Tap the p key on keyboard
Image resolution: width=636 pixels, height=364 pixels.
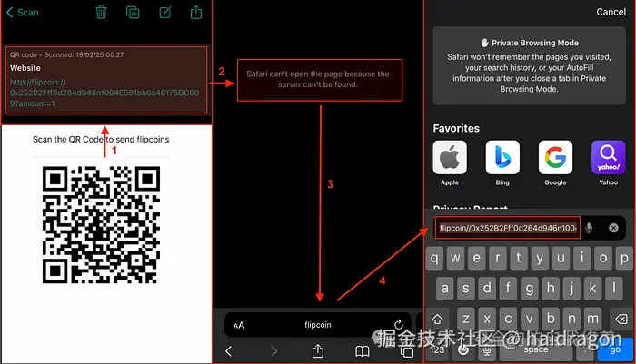(x=624, y=258)
